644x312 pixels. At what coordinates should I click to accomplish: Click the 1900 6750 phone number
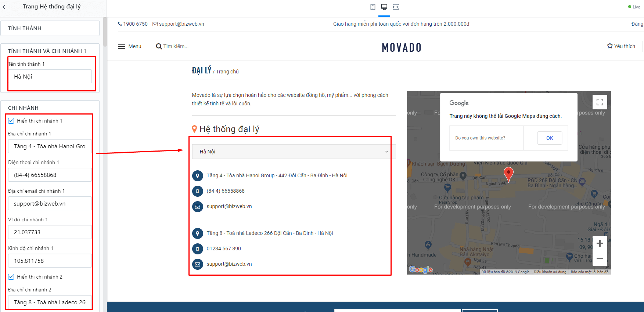pyautogui.click(x=136, y=24)
